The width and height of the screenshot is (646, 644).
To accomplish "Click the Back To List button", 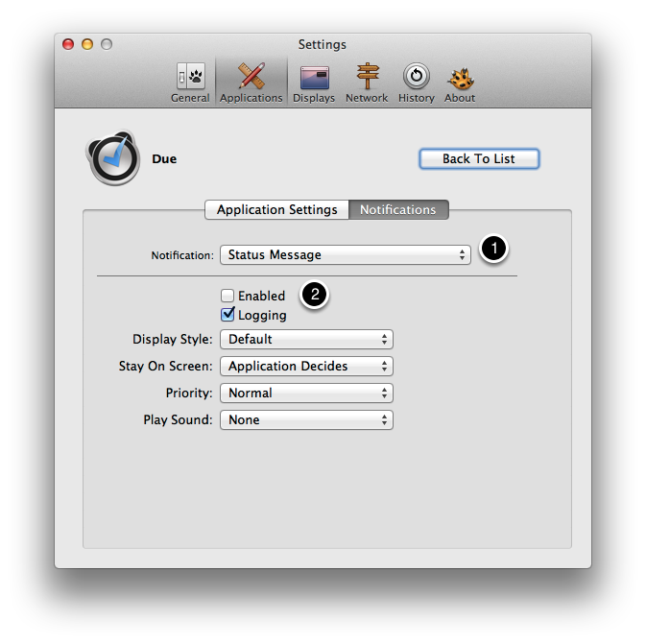I will pos(479,158).
